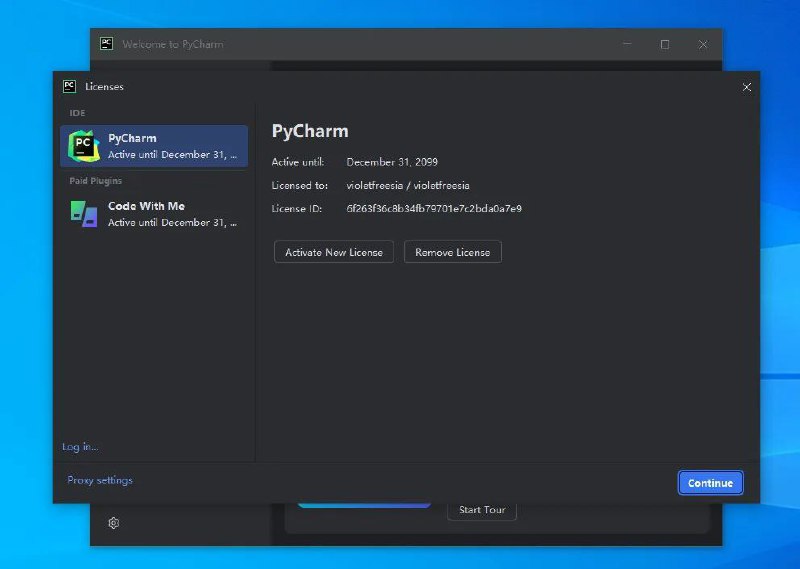Select the PyCharm license entry text
This screenshot has height=569, width=800.
click(172, 146)
